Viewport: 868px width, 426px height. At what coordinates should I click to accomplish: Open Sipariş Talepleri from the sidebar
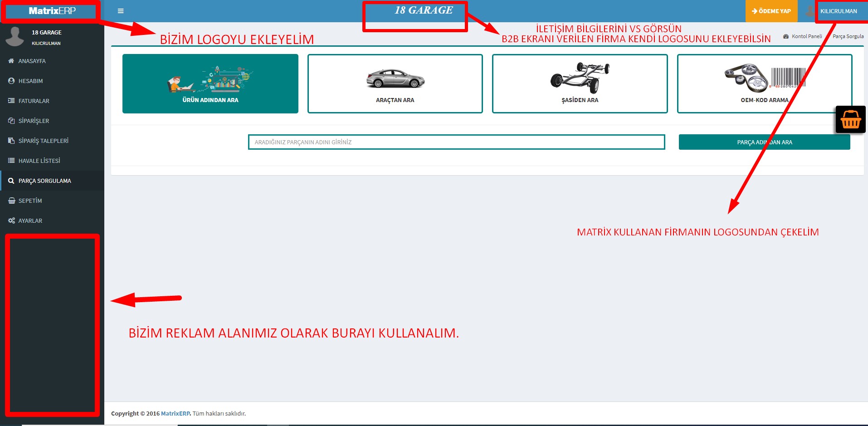pyautogui.click(x=43, y=141)
